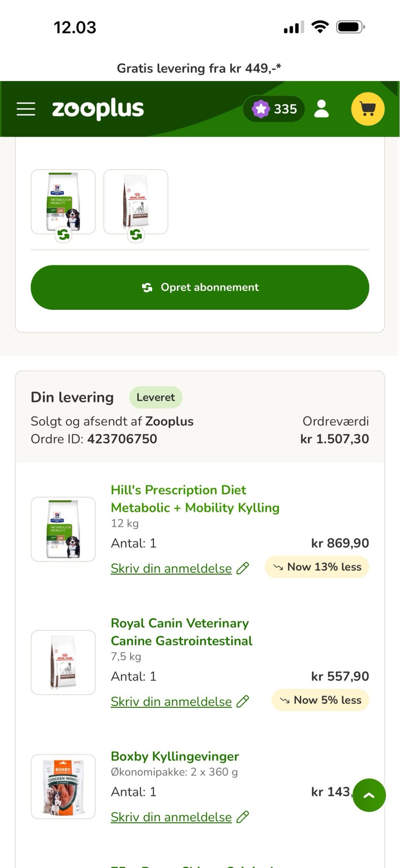
Task: Select Hill's thumbnail in the subscription card
Action: 63,201
